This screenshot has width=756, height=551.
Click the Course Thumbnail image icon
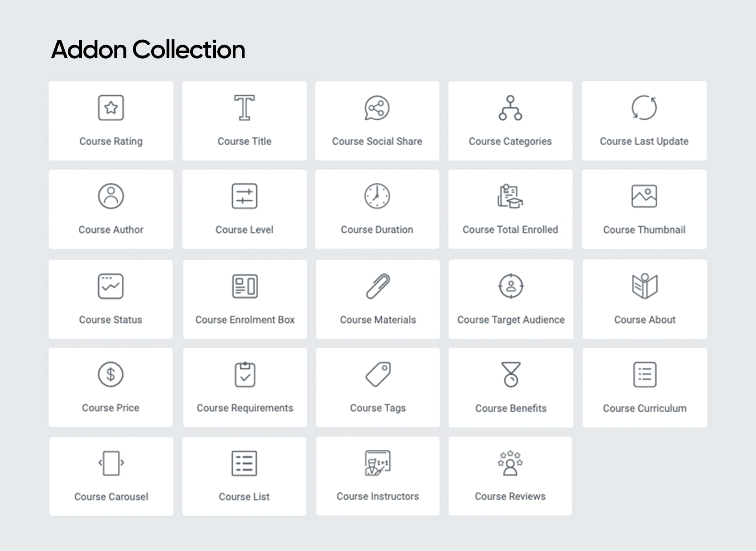point(644,196)
